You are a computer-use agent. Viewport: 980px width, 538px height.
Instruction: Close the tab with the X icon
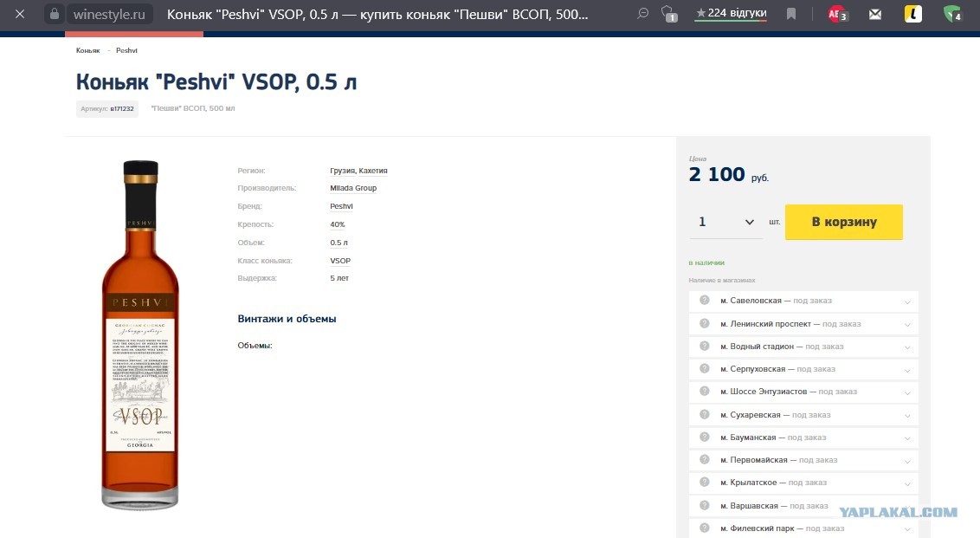coord(20,14)
